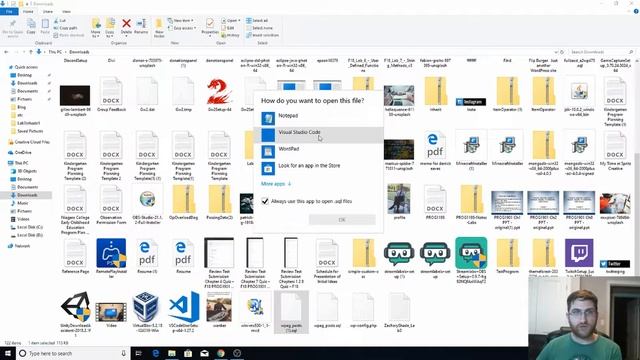The height and width of the screenshot is (360, 640).
Task: Click the History ribbon command
Action: (231, 35)
